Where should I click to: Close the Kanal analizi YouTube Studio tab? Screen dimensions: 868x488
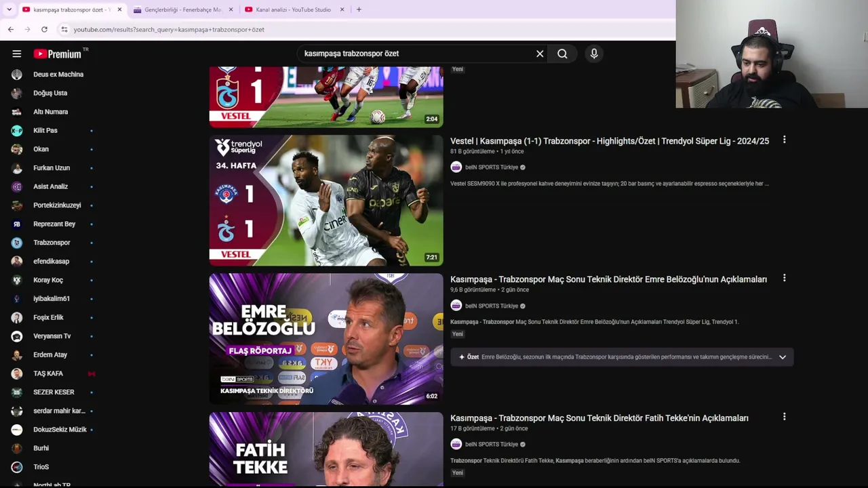point(342,9)
